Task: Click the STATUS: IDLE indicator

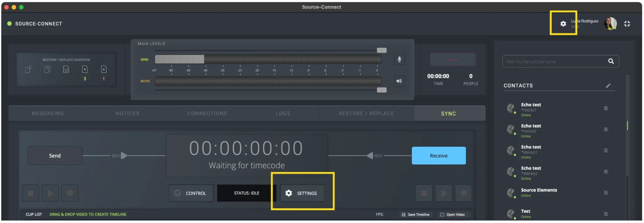Action: 247,193
